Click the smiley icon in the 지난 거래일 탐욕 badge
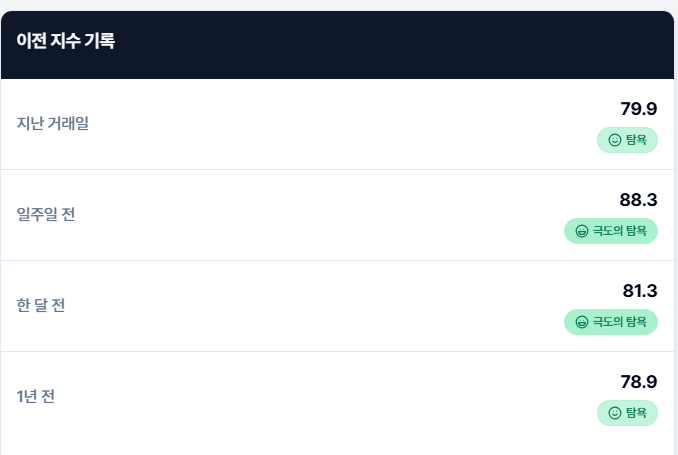The image size is (678, 455). pos(614,140)
